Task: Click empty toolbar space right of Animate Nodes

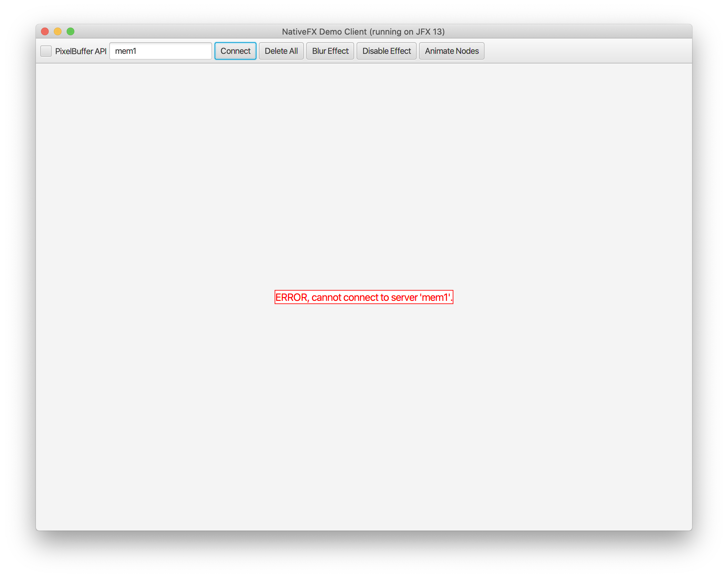Action: 588,51
